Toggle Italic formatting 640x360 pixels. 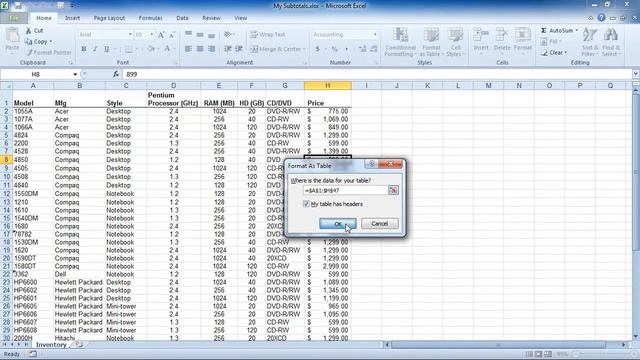point(95,49)
